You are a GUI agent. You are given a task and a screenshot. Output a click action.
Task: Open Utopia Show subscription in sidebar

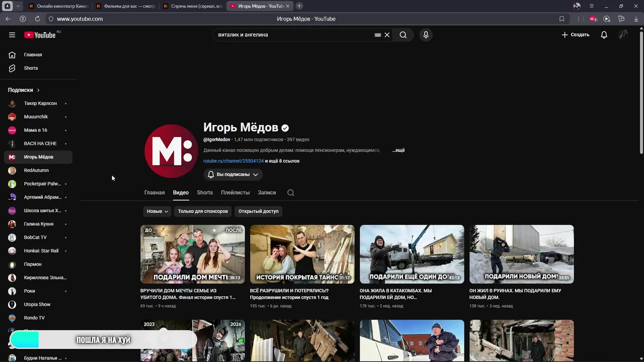[x=38, y=304]
